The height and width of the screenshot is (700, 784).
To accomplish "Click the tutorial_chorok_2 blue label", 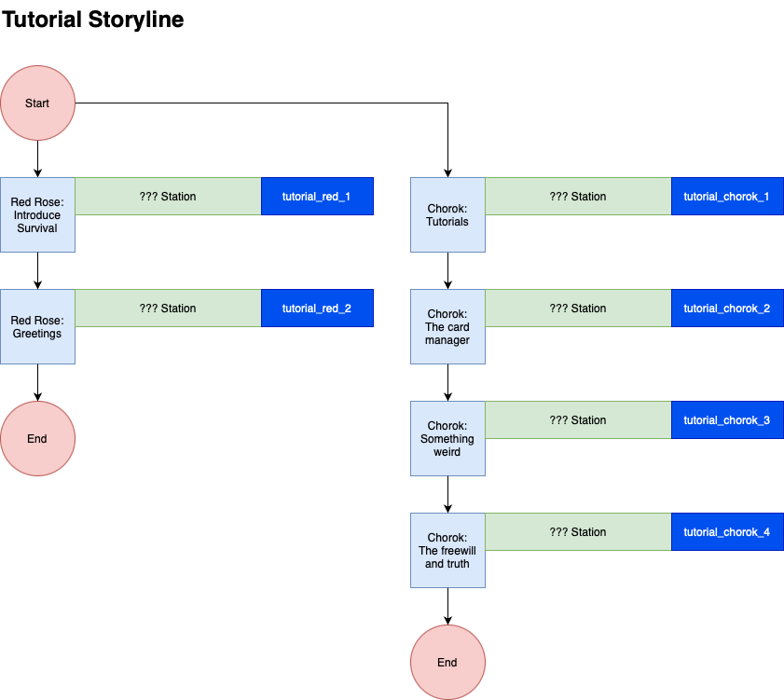I will click(x=727, y=308).
